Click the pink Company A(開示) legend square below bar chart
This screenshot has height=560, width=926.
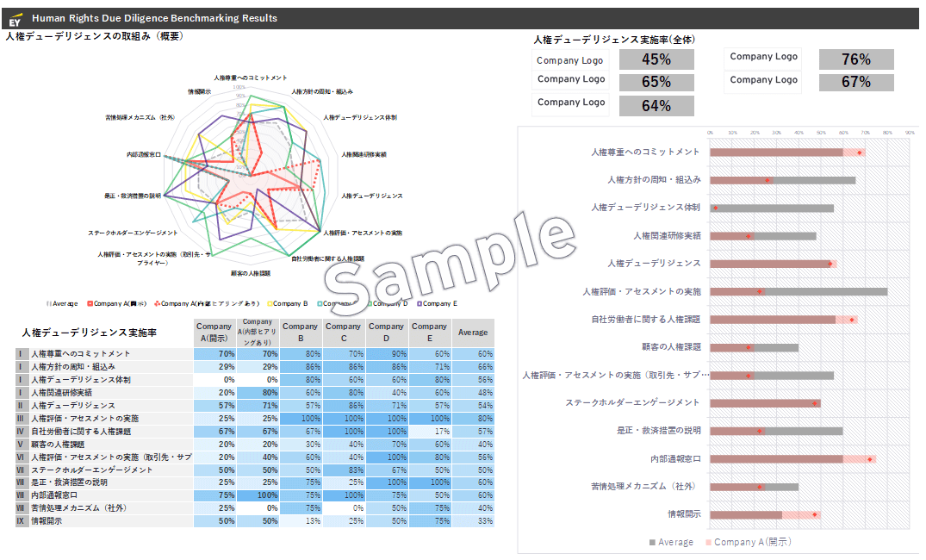pyautogui.click(x=708, y=543)
